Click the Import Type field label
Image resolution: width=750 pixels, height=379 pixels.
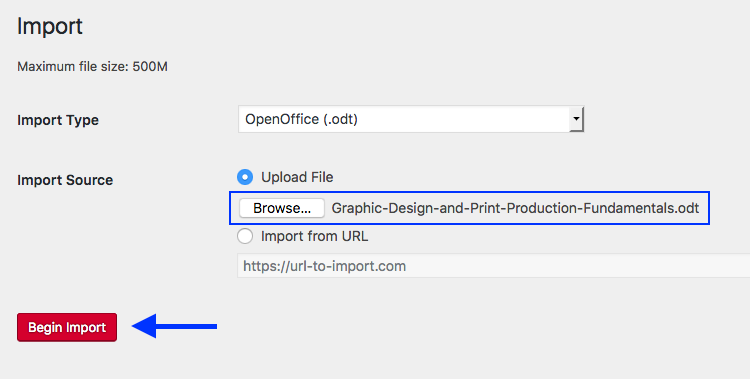coord(58,120)
